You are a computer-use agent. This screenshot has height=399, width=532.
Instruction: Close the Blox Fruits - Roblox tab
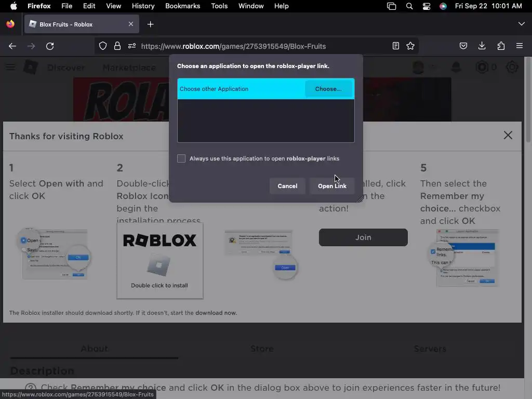[x=130, y=24]
